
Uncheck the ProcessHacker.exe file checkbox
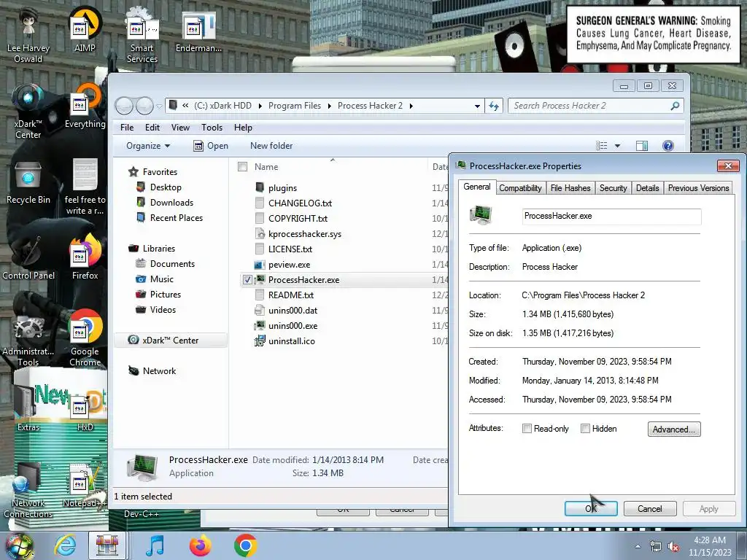point(247,280)
